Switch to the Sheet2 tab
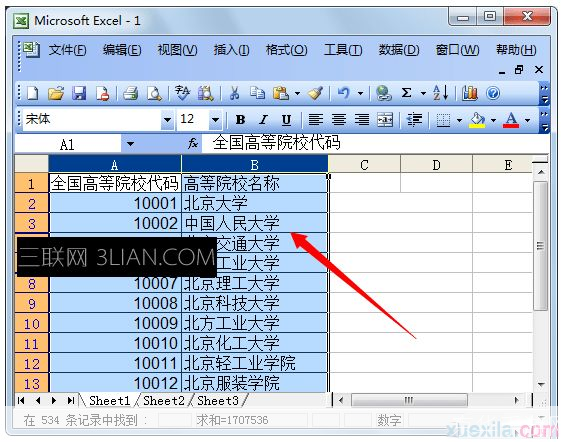 [163, 400]
